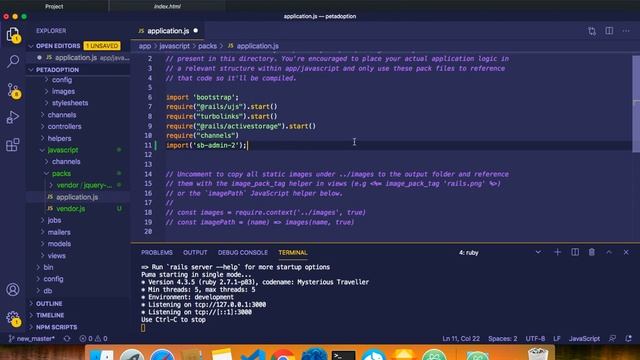Split the editor to the right
The width and height of the screenshot is (640, 360).
(x=609, y=31)
